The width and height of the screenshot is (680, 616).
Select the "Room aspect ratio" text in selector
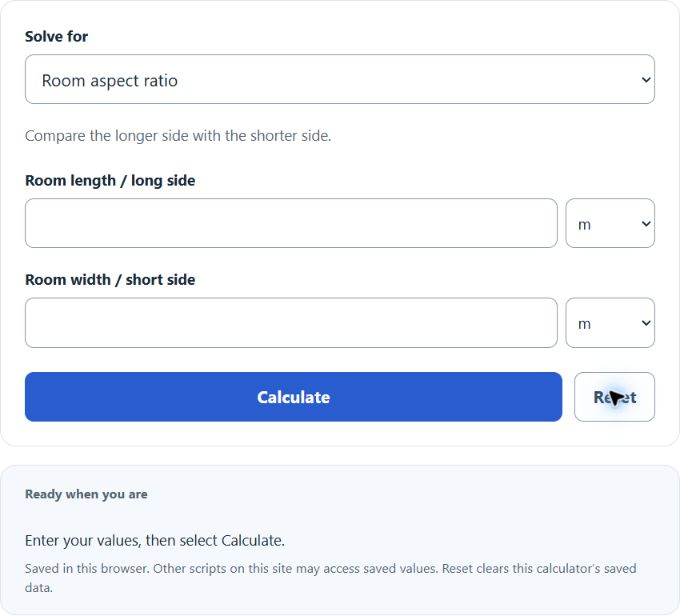110,81
